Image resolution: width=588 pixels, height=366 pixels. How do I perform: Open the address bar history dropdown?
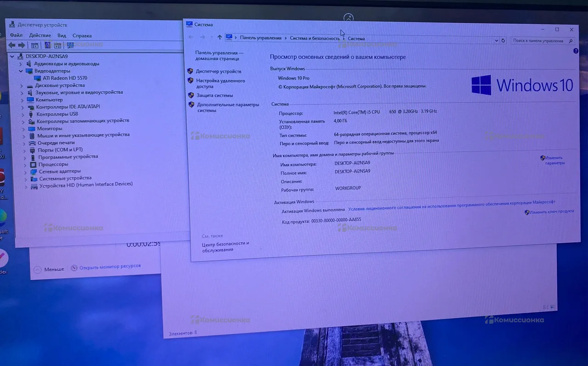coord(496,40)
